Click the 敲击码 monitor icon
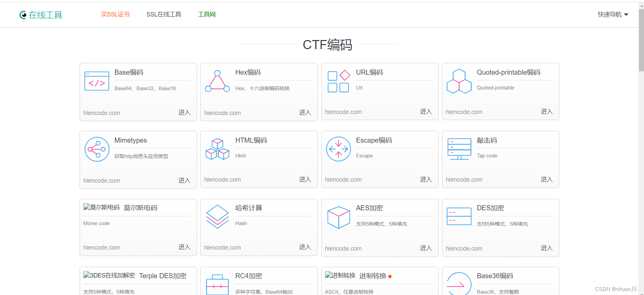The height and width of the screenshot is (295, 644). [459, 149]
